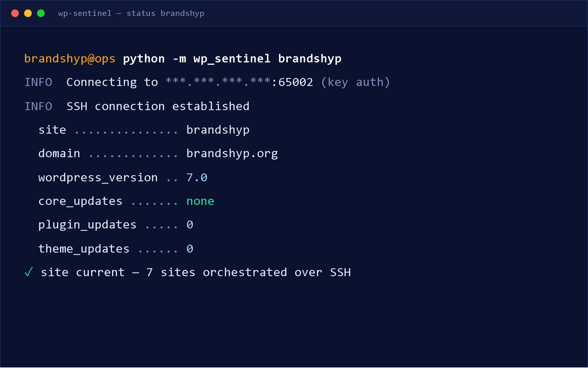This screenshot has height=368, width=588.
Task: Click the theme_updates value '0'
Action: point(190,249)
